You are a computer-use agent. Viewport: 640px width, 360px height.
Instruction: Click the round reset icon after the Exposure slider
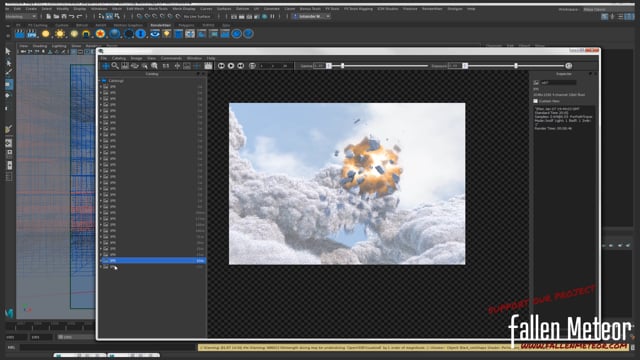coord(569,66)
